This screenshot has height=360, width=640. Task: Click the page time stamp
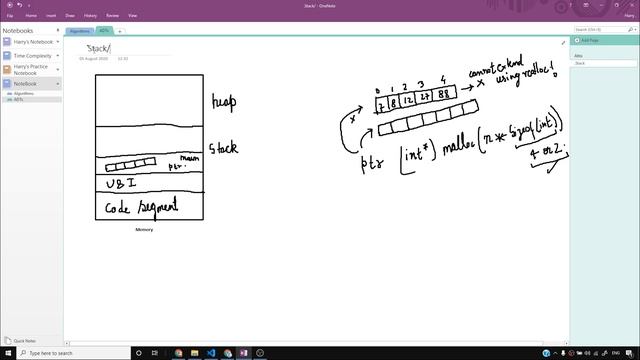[x=123, y=59]
